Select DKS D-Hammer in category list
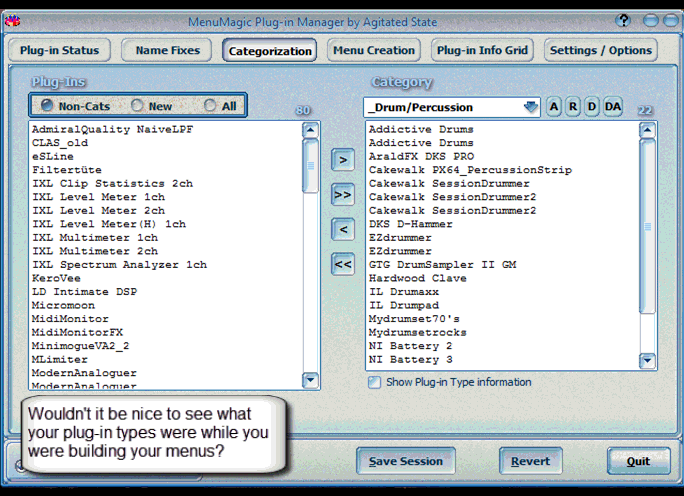 [x=410, y=224]
